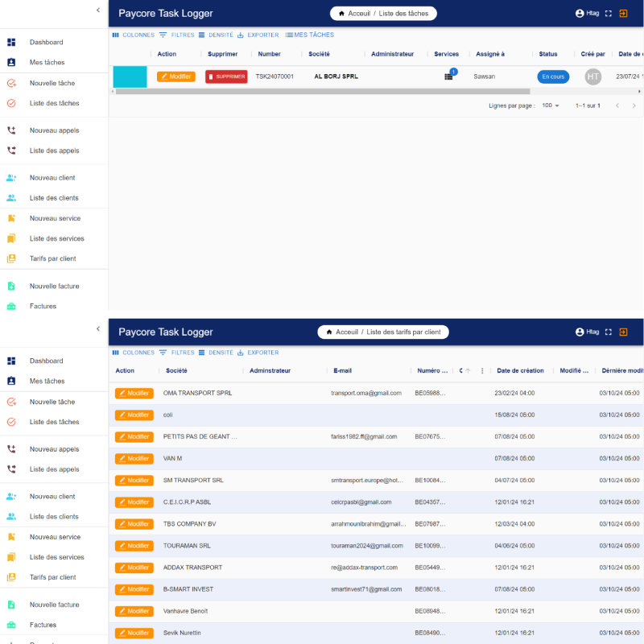The width and height of the screenshot is (644, 644).
Task: Go to next page in task list pagination
Action: tap(635, 105)
